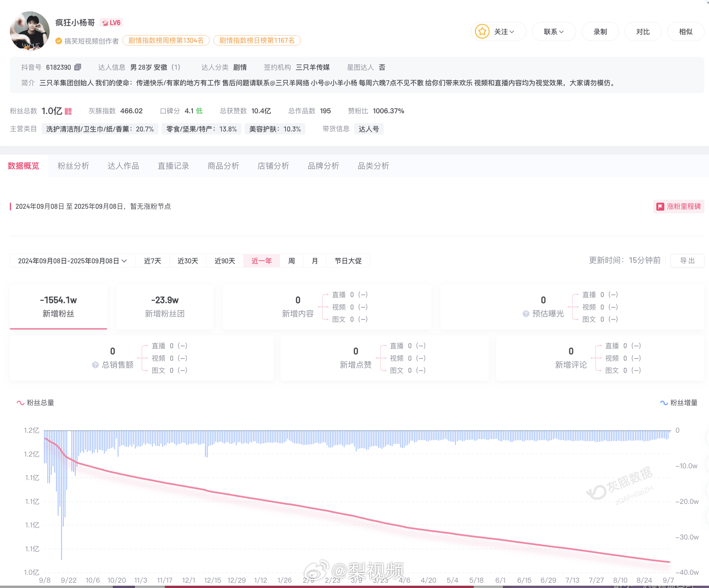Click the 相似 button
The image size is (709, 588).
686,31
